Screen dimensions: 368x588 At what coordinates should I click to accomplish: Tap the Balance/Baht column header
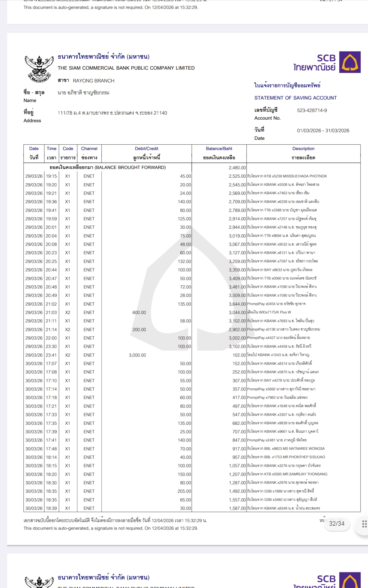point(219,153)
